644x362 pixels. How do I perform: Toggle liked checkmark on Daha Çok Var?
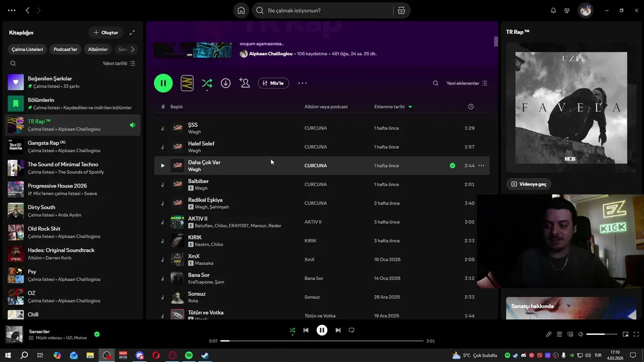452,165
